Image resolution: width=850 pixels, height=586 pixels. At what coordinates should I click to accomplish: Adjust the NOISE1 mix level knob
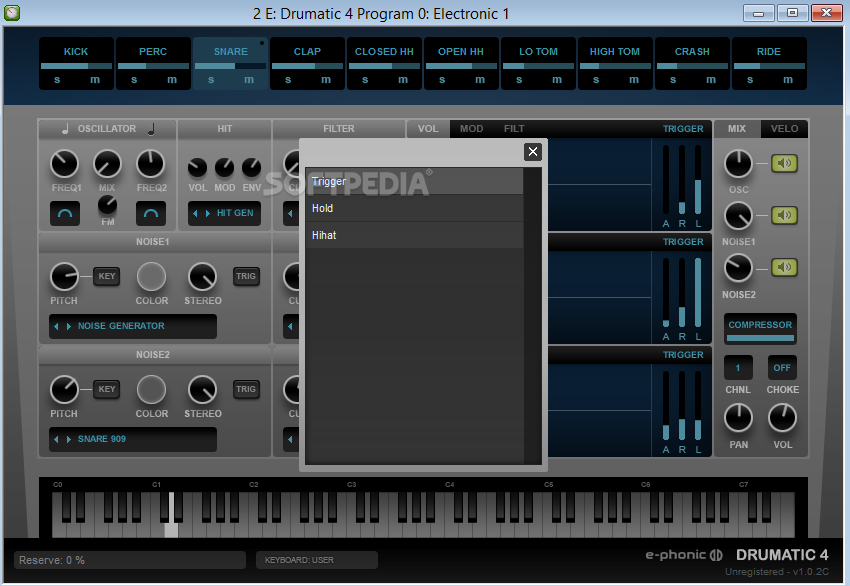pos(738,216)
